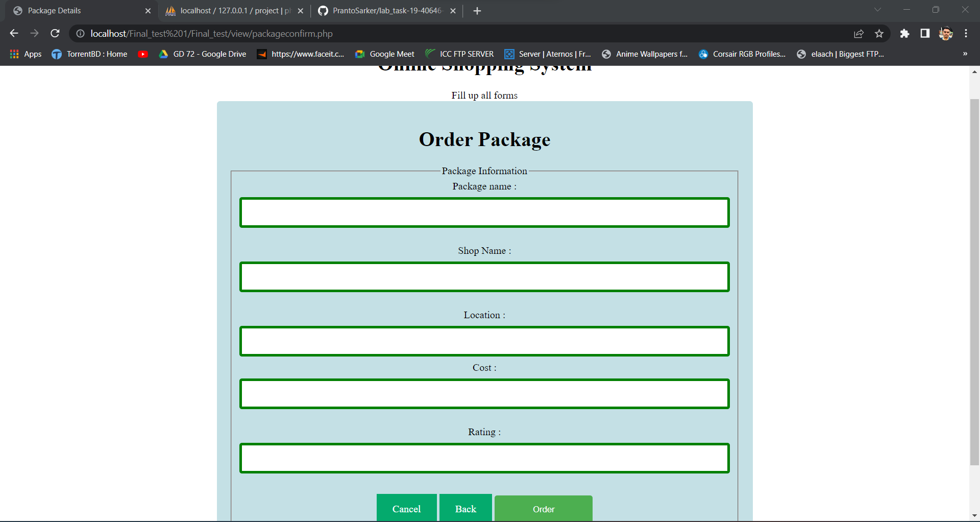Open the Google Meet bookmark
Screen dimensions: 980x522
[x=385, y=54]
